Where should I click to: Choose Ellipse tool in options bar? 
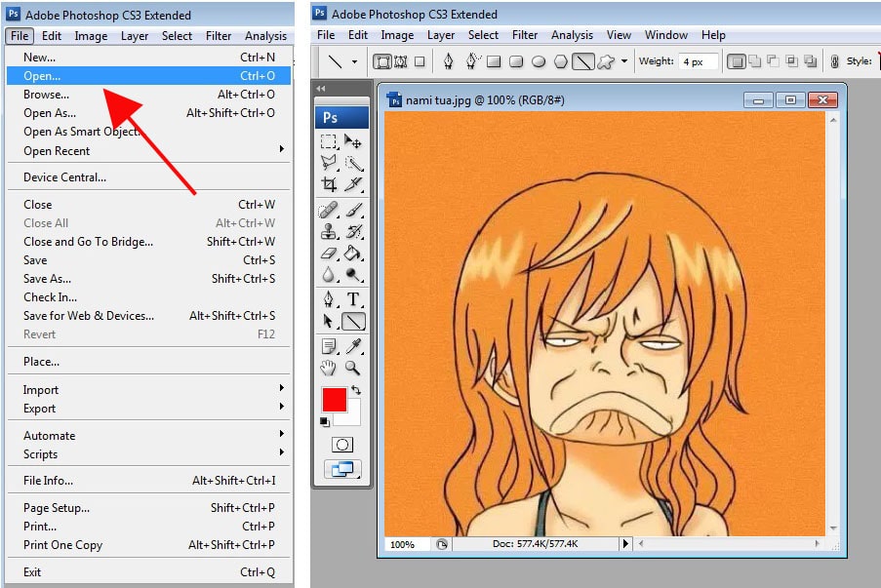[539, 61]
